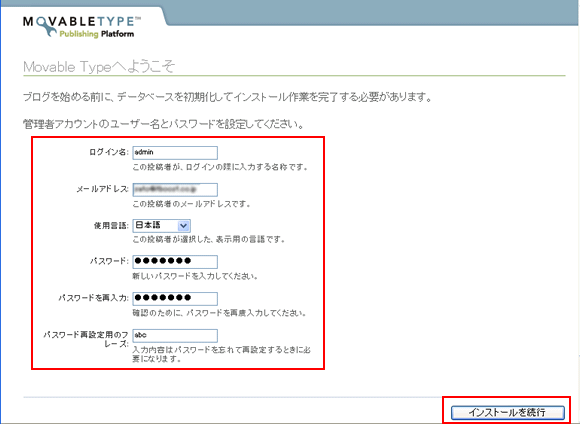The height and width of the screenshot is (424, 580).
Task: Click the arrow on the language combo box
Action: [x=183, y=226]
